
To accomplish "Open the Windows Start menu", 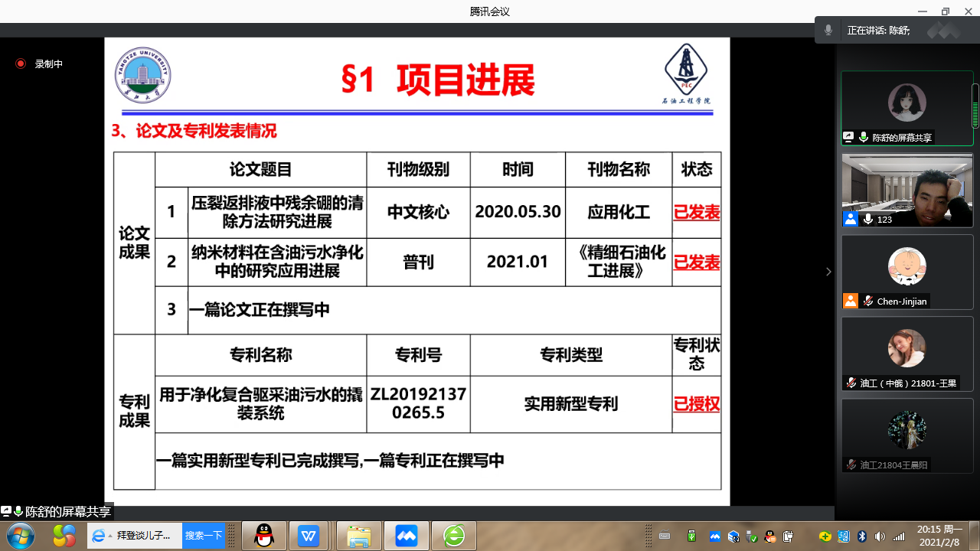I will [19, 535].
